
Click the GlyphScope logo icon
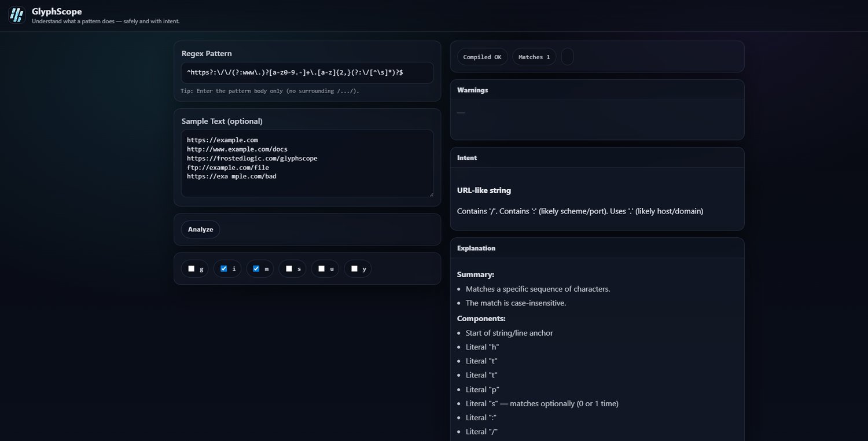pyautogui.click(x=17, y=15)
